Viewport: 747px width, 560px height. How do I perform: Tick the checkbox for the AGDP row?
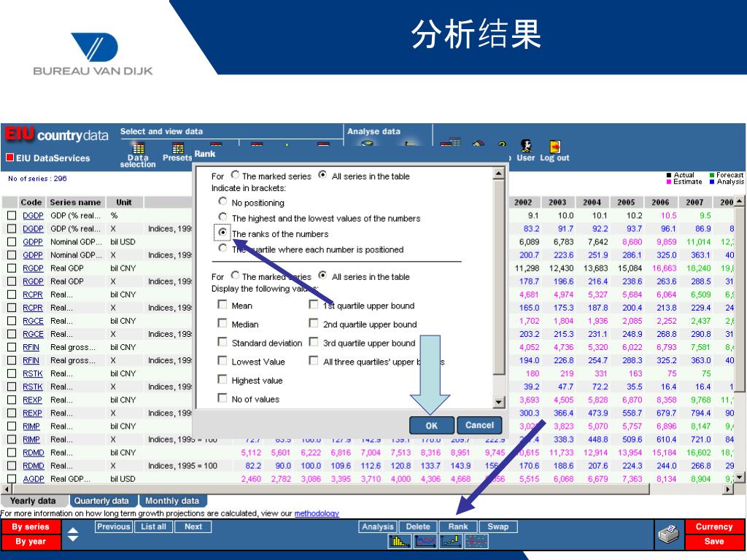(x=12, y=478)
